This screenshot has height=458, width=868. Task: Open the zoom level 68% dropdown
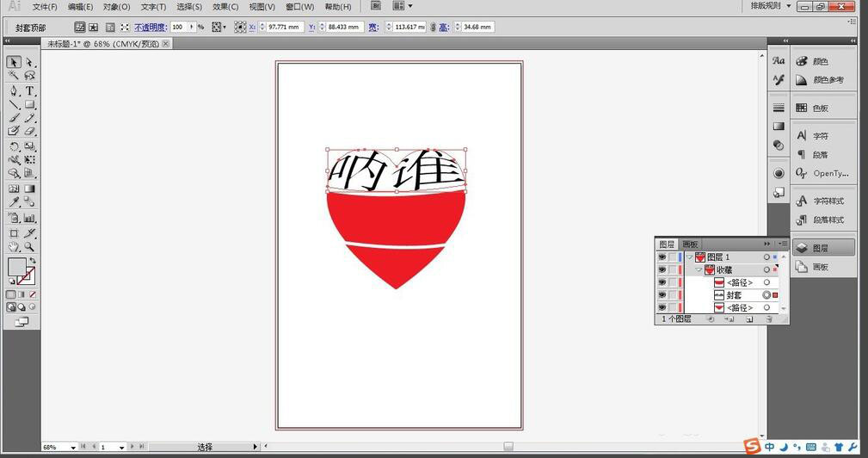(73, 447)
